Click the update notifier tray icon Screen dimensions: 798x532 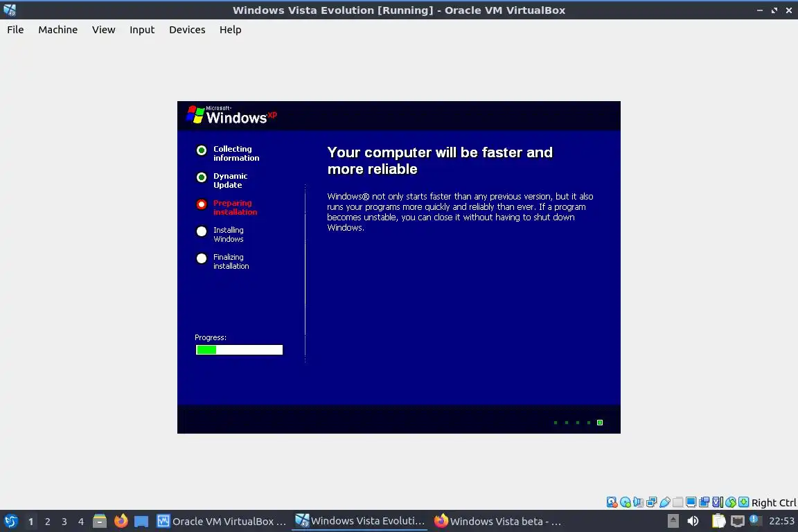[755, 520]
